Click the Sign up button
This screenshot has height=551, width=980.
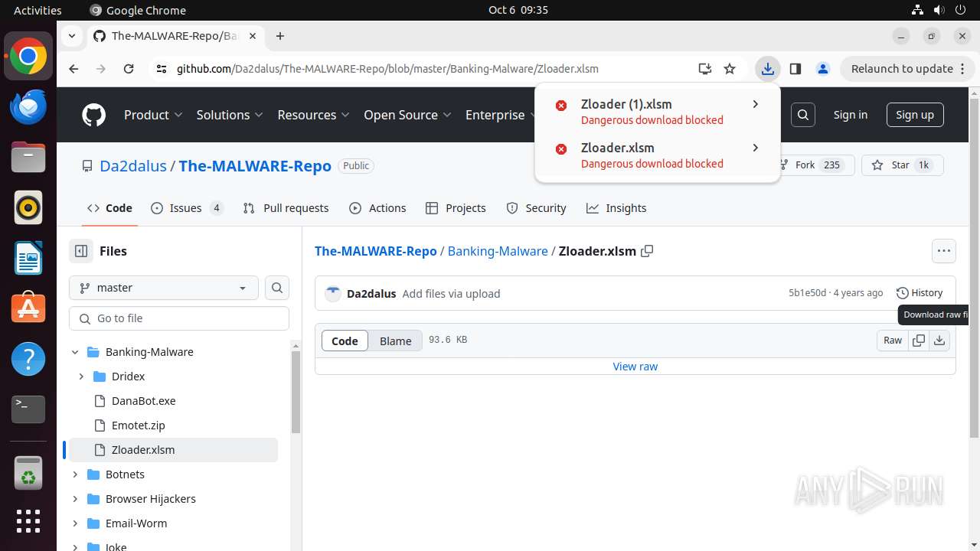(915, 115)
